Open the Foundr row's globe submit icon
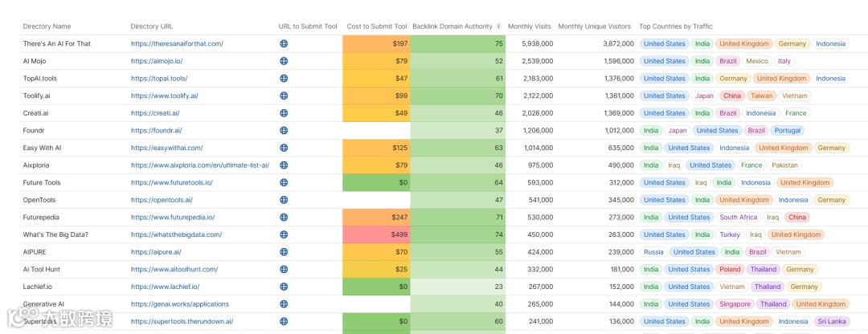Viewport: 868px width, 334px height. (284, 131)
